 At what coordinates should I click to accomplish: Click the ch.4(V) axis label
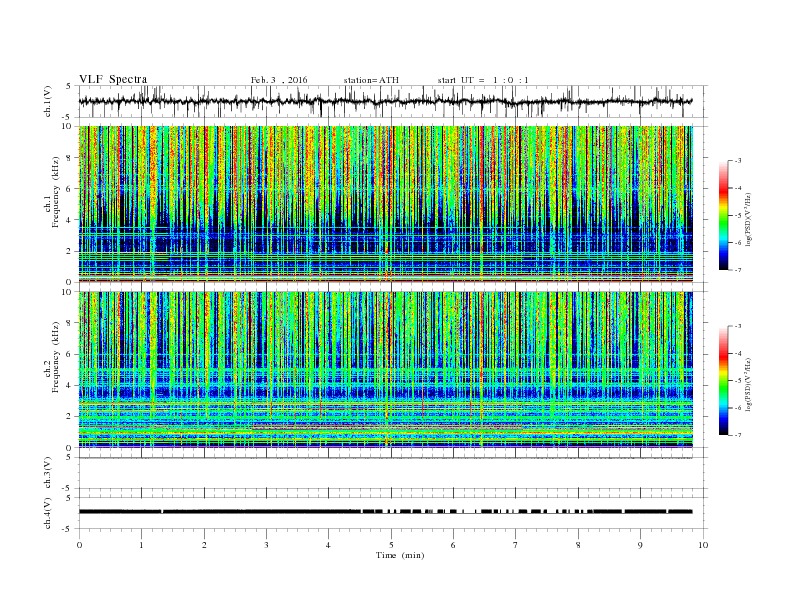coord(48,513)
